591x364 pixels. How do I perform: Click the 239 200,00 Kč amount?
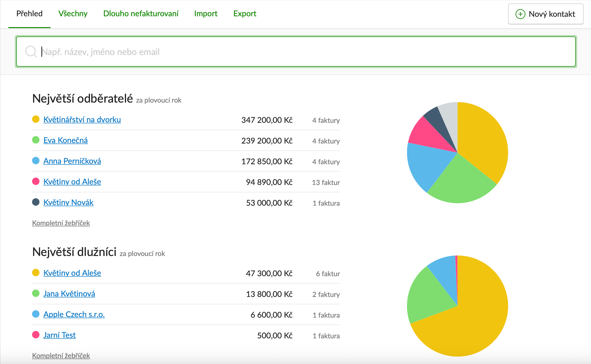[267, 141]
